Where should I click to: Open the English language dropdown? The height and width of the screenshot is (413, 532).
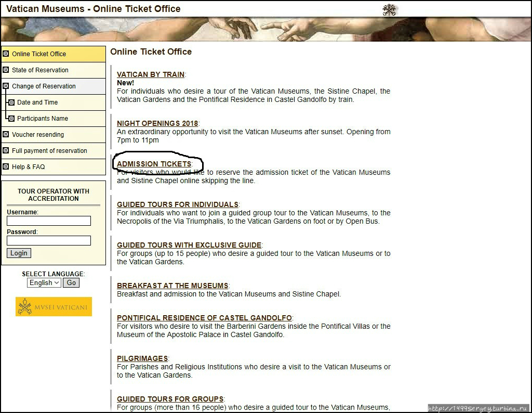44,282
